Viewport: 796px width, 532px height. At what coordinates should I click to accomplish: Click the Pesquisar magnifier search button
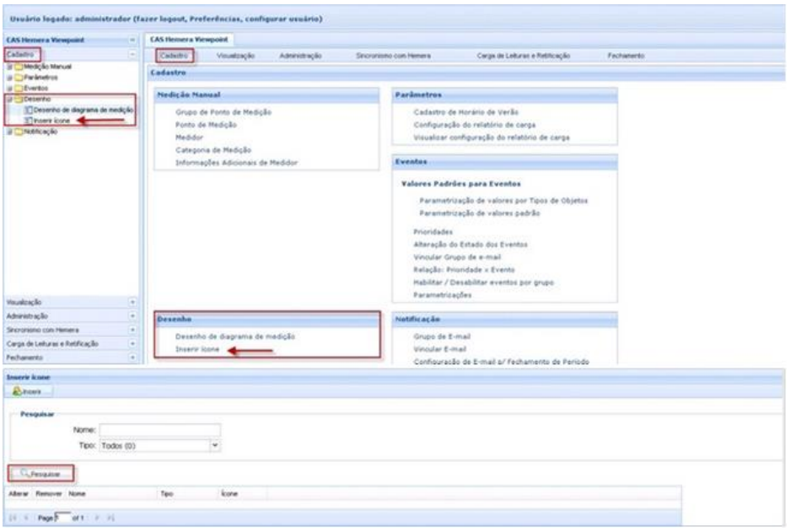pyautogui.click(x=40, y=474)
